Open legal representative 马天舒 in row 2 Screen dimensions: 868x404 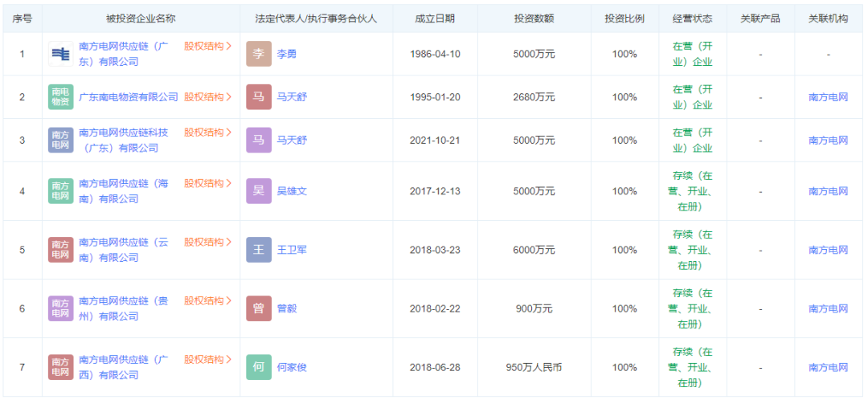[x=291, y=97]
